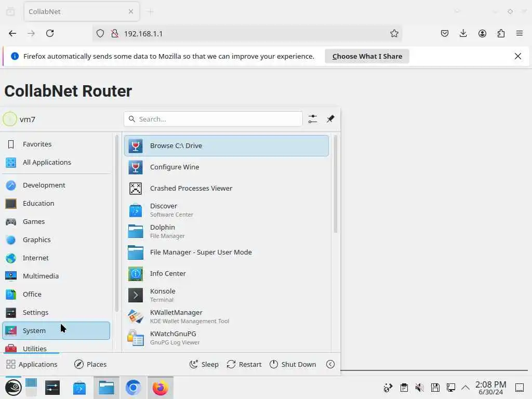Switch to Firefox in taskbar
Image resolution: width=532 pixels, height=399 pixels.
click(160, 388)
